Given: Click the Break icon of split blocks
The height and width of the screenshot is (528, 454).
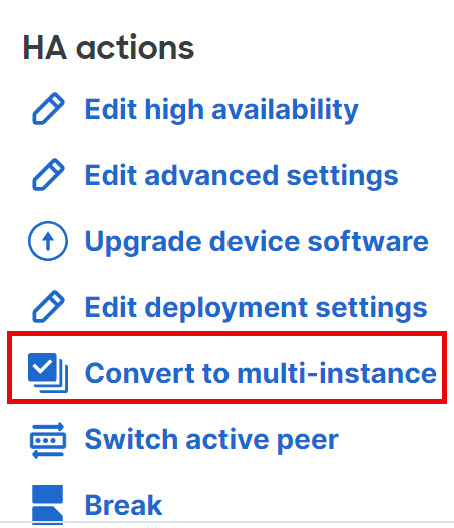Looking at the screenshot, I should pos(47,504).
